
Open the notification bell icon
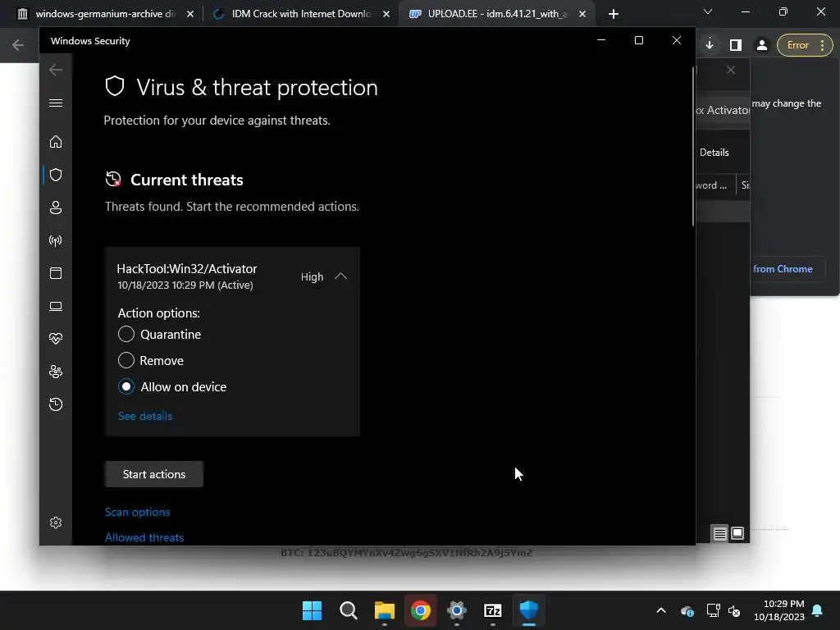pyautogui.click(x=818, y=610)
